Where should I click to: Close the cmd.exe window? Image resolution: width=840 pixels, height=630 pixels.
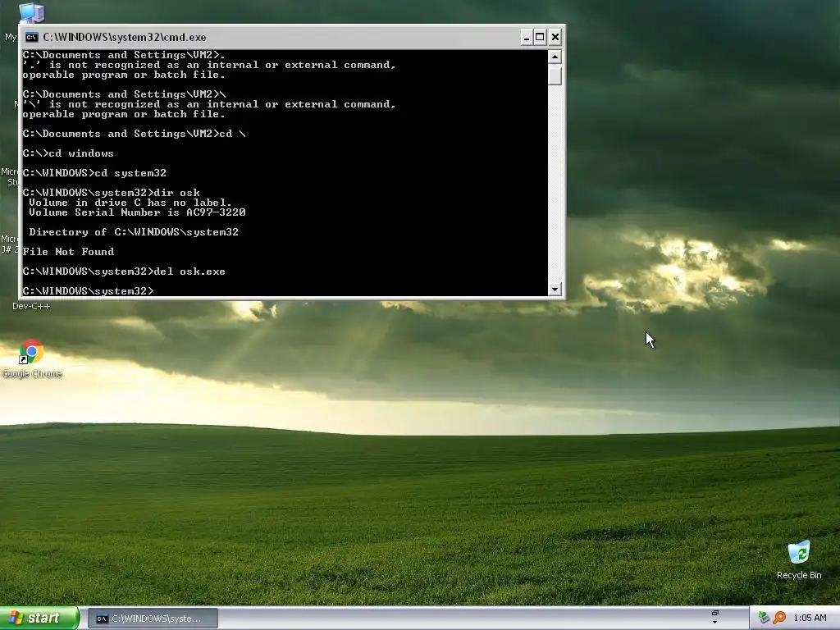pyautogui.click(x=555, y=37)
